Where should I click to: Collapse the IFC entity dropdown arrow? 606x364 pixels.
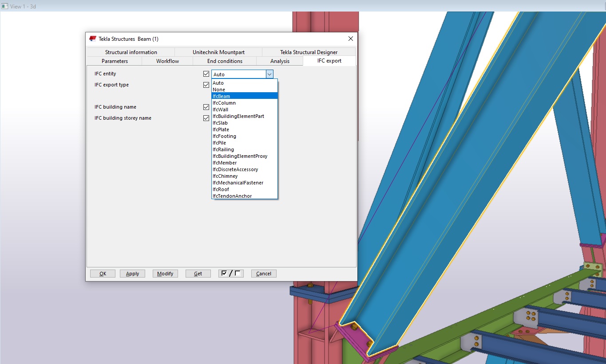coord(269,74)
